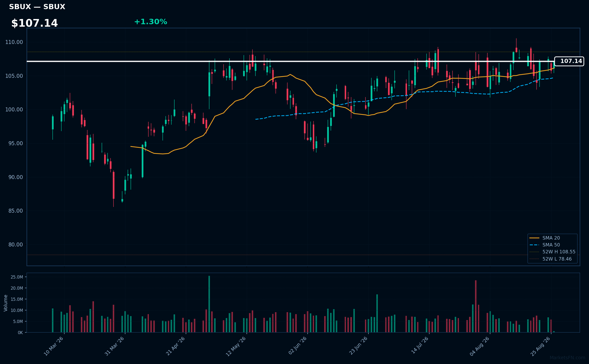
Task: Click the 20.0M volume axis label
Action: coord(17,288)
